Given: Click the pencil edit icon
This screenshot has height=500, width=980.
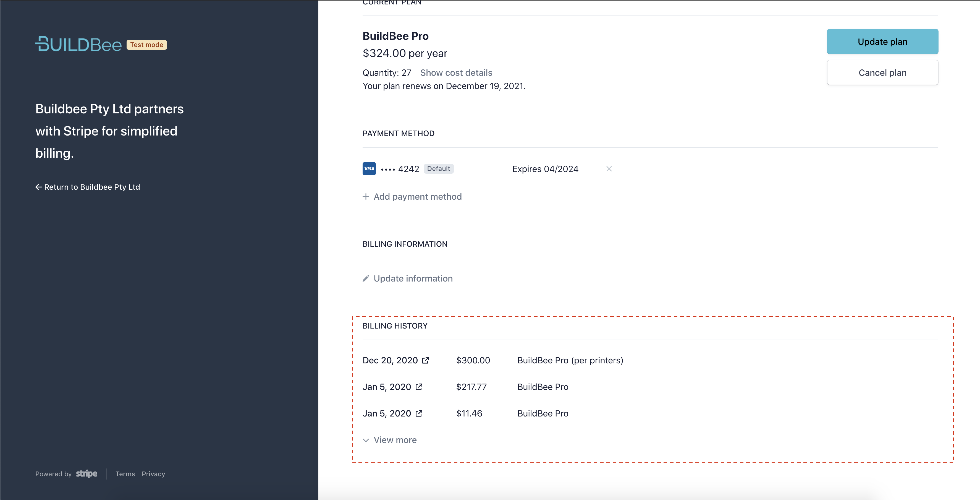Looking at the screenshot, I should point(366,278).
